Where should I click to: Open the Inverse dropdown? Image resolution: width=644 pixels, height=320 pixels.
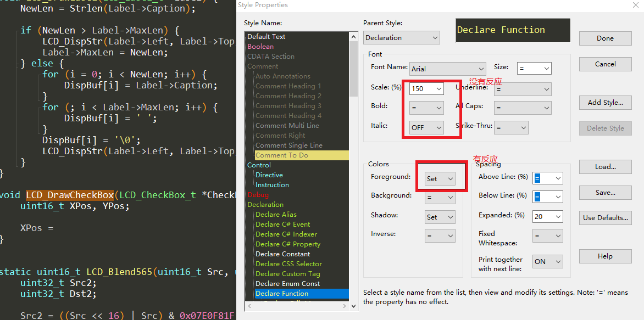tap(440, 236)
